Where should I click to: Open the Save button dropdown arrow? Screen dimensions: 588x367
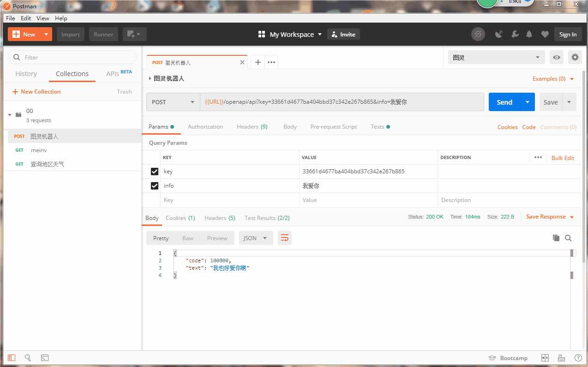pos(569,102)
